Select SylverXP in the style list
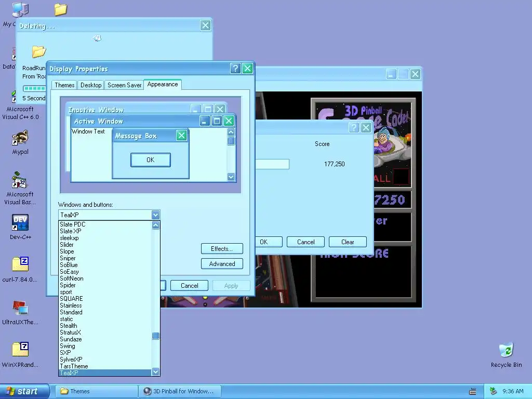 click(x=105, y=360)
